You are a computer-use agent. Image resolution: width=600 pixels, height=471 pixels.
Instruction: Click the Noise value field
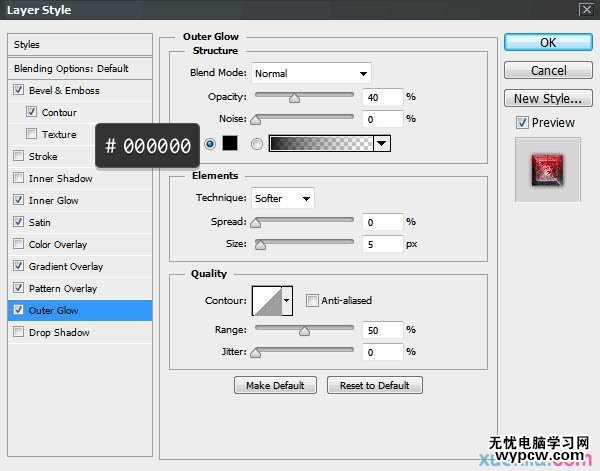click(382, 119)
